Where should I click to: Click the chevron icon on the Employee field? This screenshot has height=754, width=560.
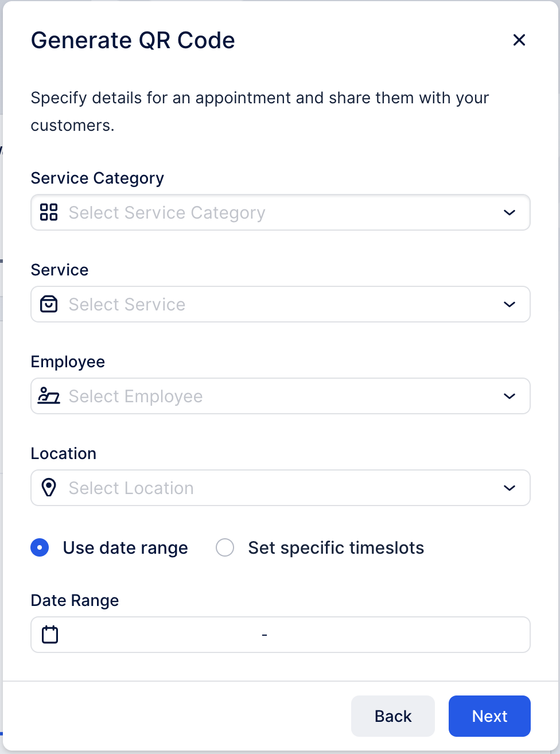509,396
